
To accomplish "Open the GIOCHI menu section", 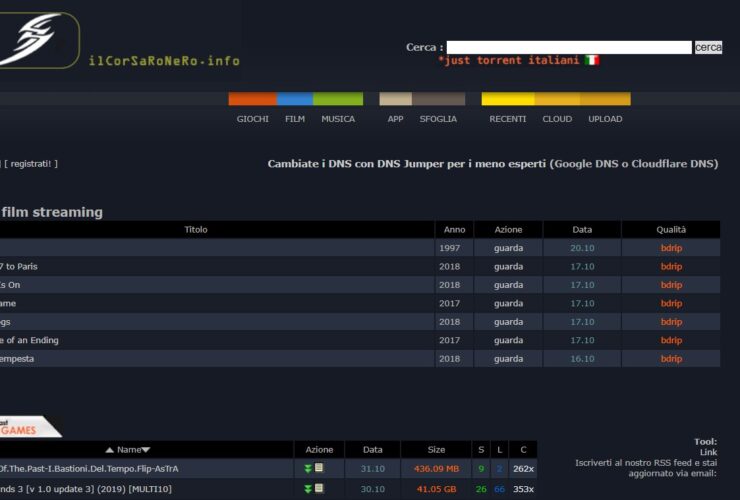I will (x=252, y=119).
